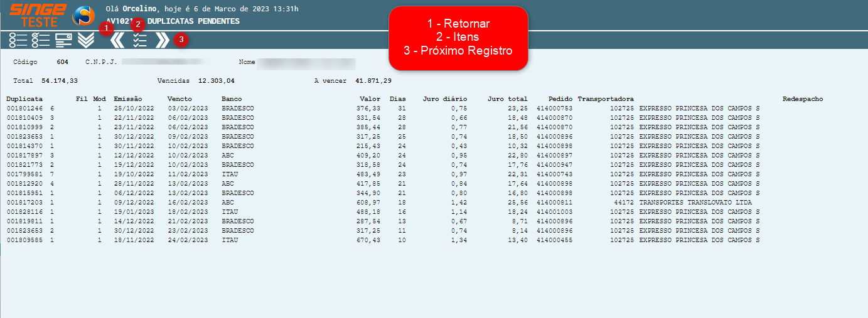Click the triple down chevron icon
The width and height of the screenshot is (868, 318).
86,40
